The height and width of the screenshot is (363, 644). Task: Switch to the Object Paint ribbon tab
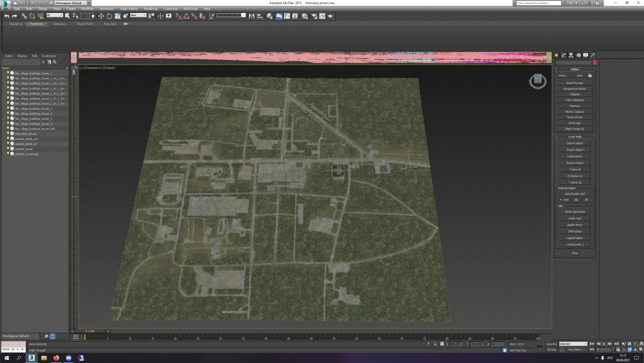pos(84,24)
